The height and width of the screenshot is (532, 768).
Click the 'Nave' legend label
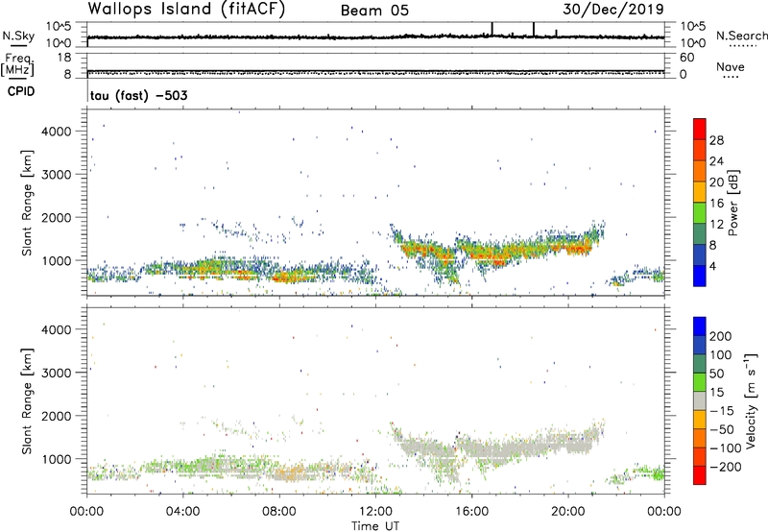point(731,67)
